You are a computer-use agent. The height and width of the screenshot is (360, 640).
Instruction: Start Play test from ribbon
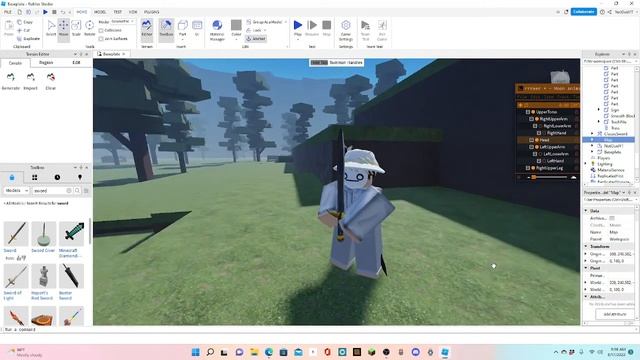point(298,28)
